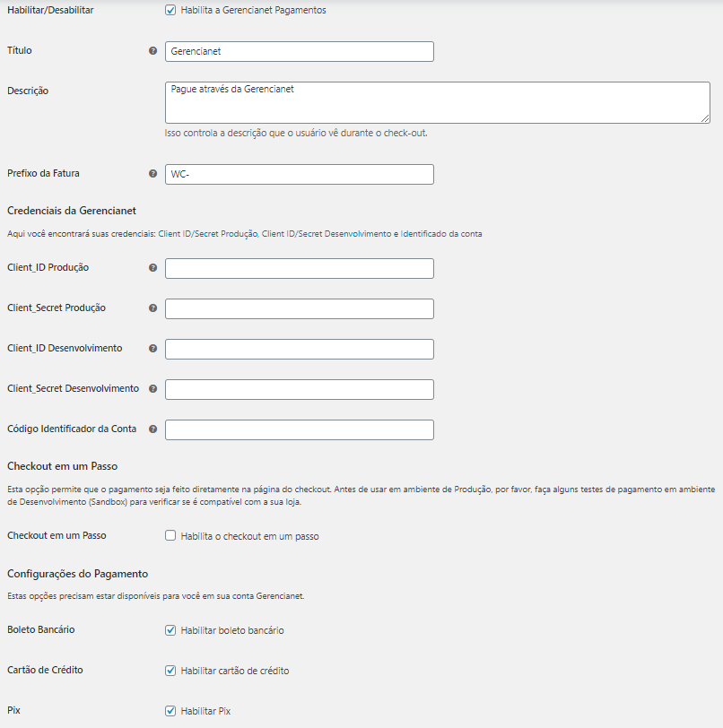This screenshot has height=728, width=723.
Task: Click the Código Identificador da Conta input
Action: point(300,429)
